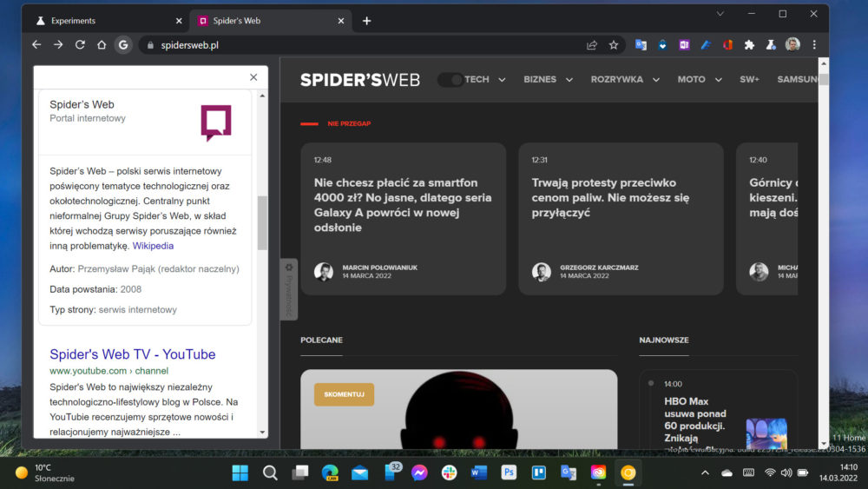
Task: Open a new browser tab
Action: point(366,21)
